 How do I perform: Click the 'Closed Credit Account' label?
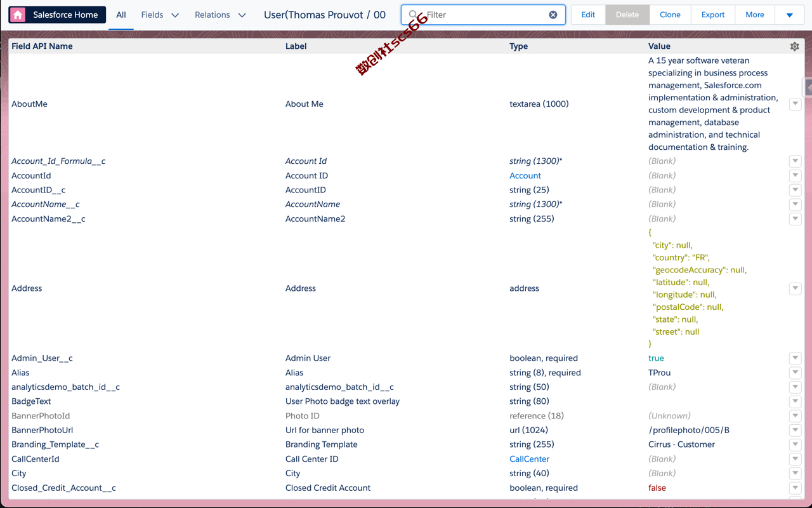pyautogui.click(x=328, y=488)
